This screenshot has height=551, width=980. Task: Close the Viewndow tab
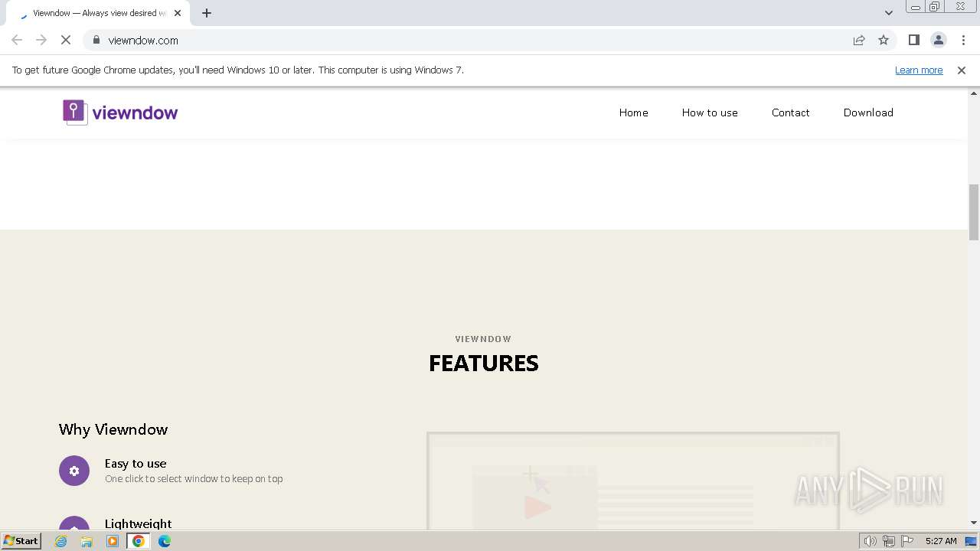178,13
